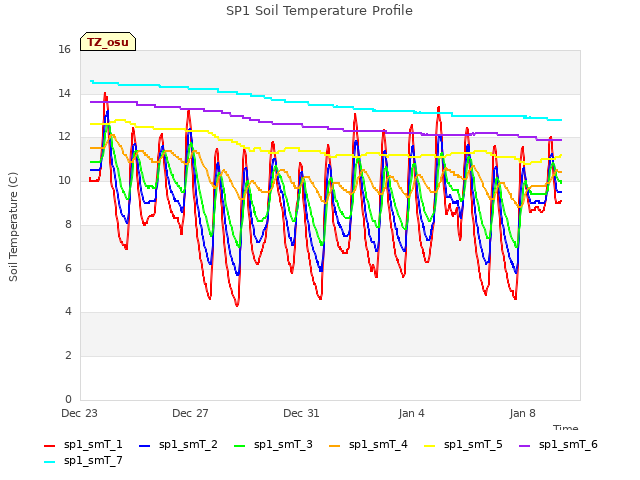
Task: Click the red sp1_smT_1 legend swatch
Action: [49, 446]
